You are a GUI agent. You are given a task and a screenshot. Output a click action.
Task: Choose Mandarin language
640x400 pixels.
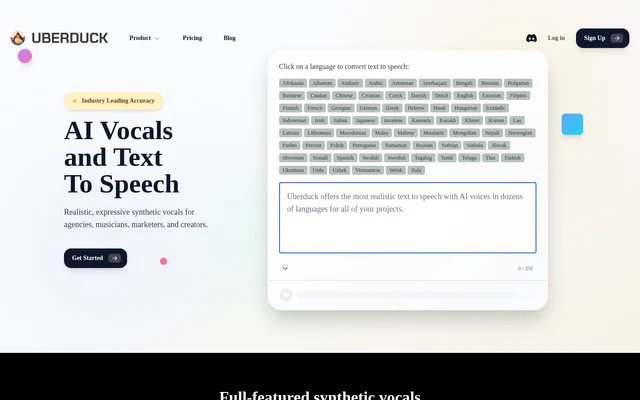[x=433, y=133]
